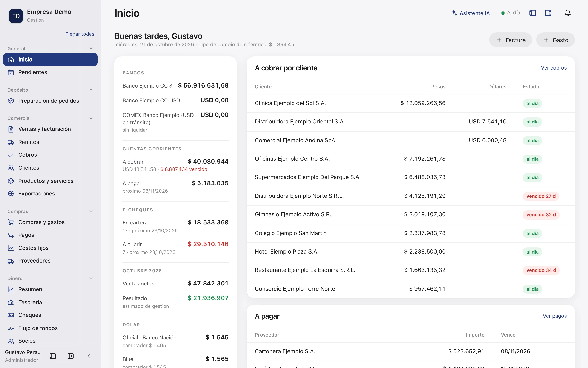The height and width of the screenshot is (368, 588).
Task: Click Consorcio Ejemplo Torre Norte row
Action: click(x=411, y=289)
